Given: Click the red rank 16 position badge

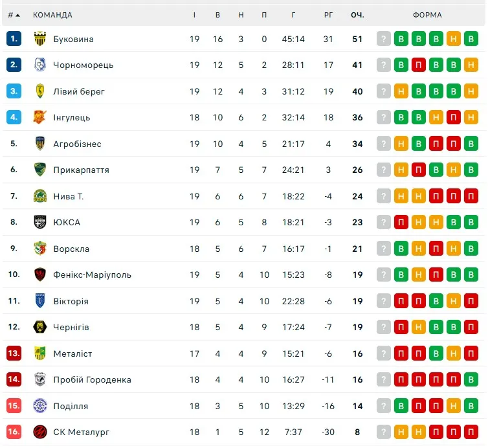Looking at the screenshot, I should tap(14, 432).
